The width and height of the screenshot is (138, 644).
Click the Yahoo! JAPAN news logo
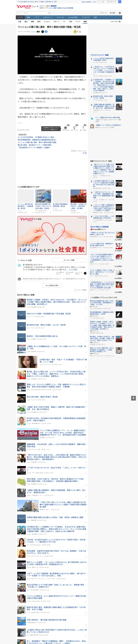coord(28,7)
